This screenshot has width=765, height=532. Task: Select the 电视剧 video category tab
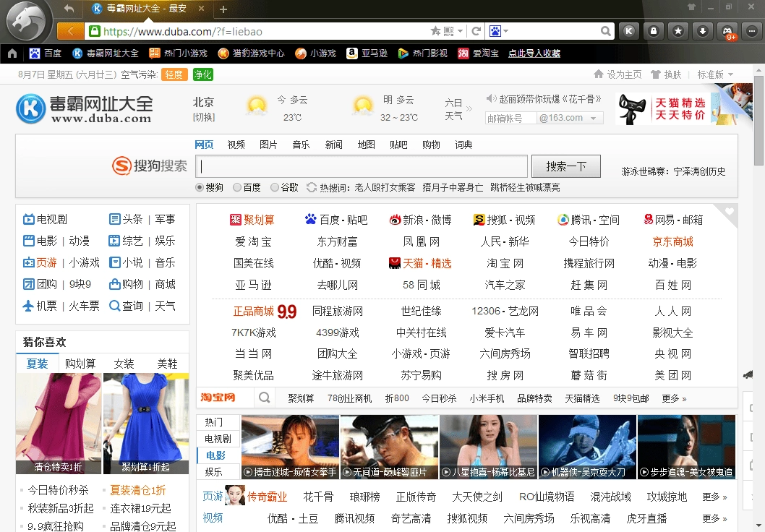218,439
